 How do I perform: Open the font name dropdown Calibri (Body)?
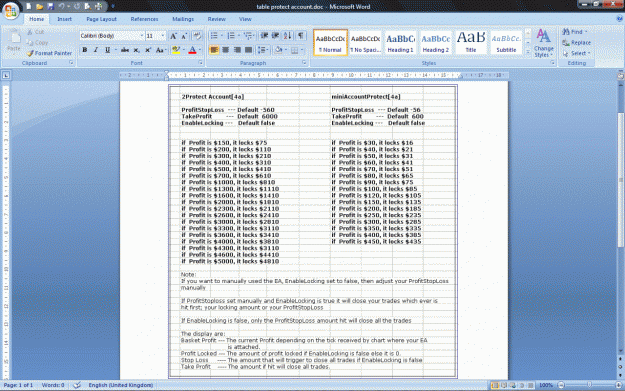pyautogui.click(x=142, y=36)
